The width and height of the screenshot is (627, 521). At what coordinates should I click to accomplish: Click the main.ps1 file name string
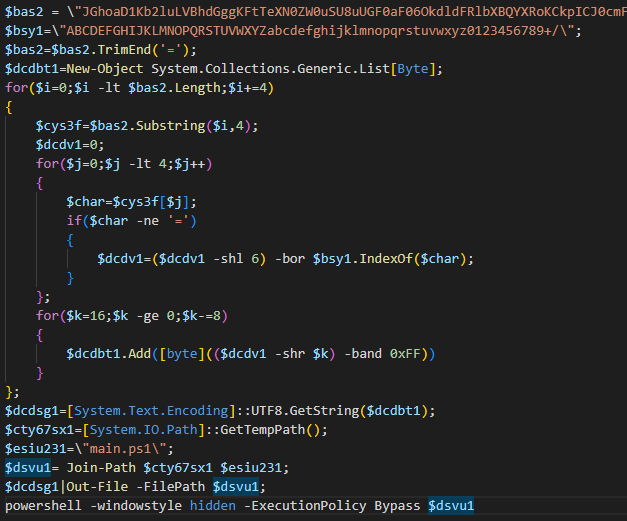[120, 449]
